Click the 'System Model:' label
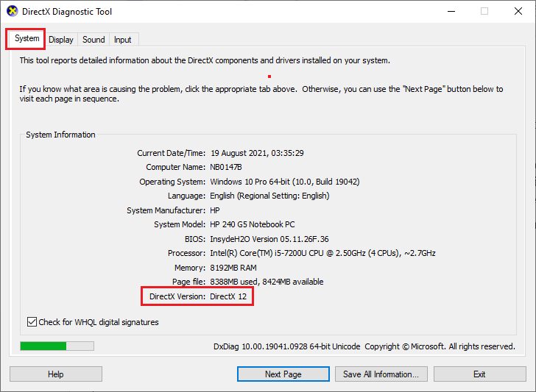Image resolution: width=536 pixels, height=392 pixels. pos(180,225)
